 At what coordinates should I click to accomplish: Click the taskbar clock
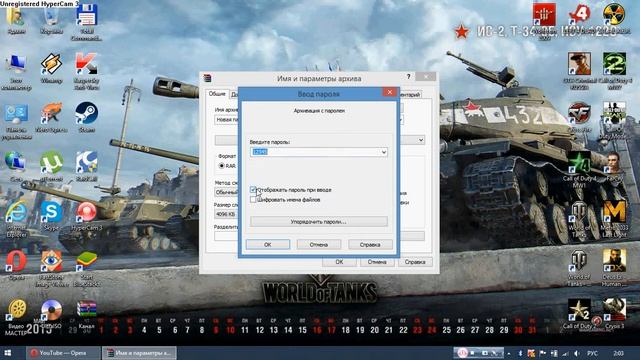coord(618,353)
